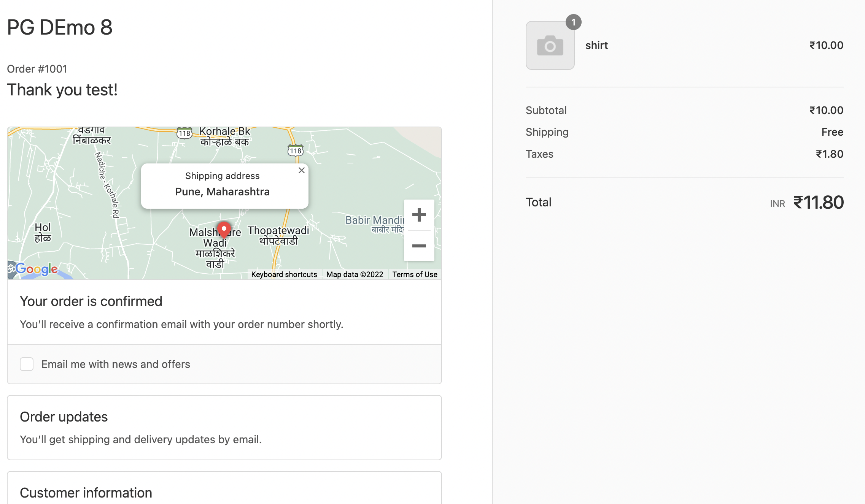
Task: Click the Google logo on map
Action: click(37, 269)
